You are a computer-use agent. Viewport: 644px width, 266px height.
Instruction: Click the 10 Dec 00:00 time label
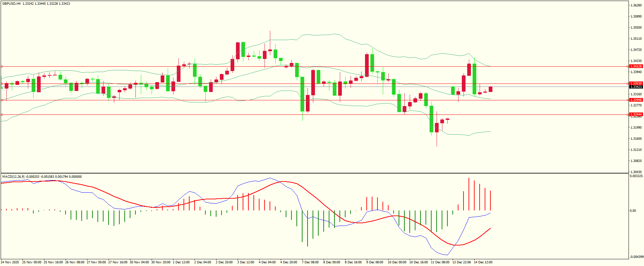[397, 262]
